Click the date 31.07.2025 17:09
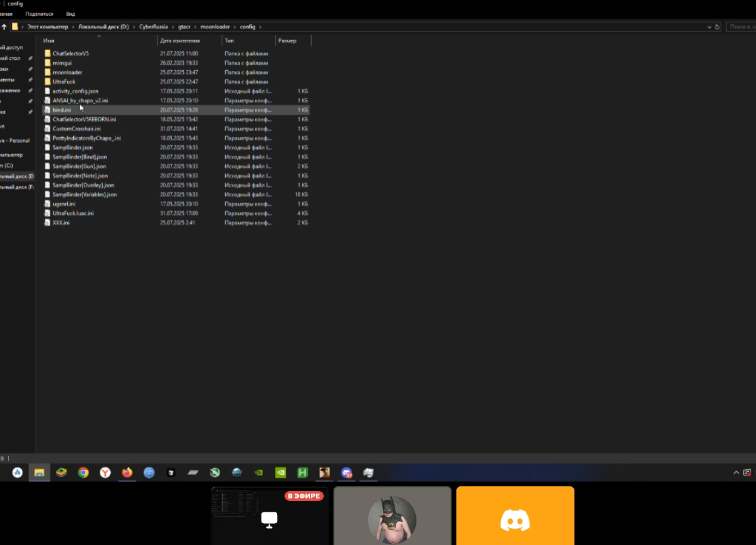756x545 pixels. coord(179,214)
